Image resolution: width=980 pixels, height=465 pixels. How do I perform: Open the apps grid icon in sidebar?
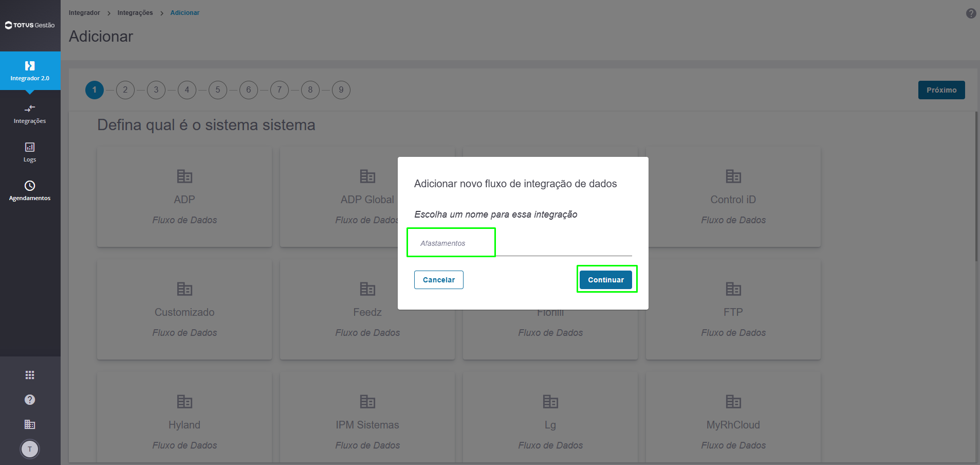coord(30,375)
